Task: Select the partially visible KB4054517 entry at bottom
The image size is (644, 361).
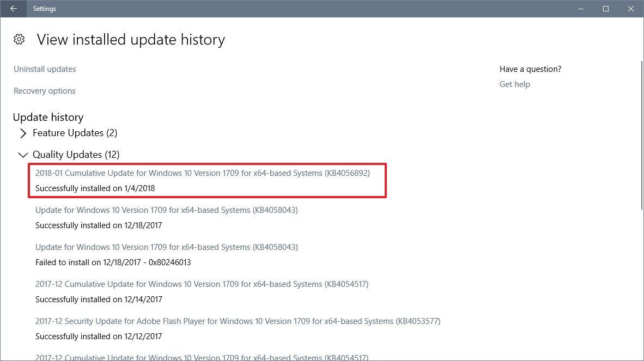Action: [x=201, y=357]
